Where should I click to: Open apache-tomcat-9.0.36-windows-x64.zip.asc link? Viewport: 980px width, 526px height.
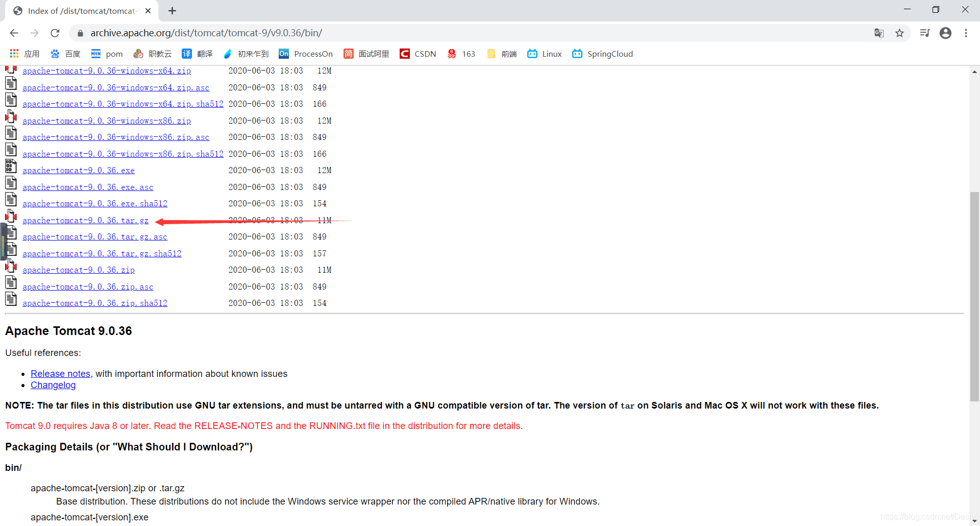116,88
